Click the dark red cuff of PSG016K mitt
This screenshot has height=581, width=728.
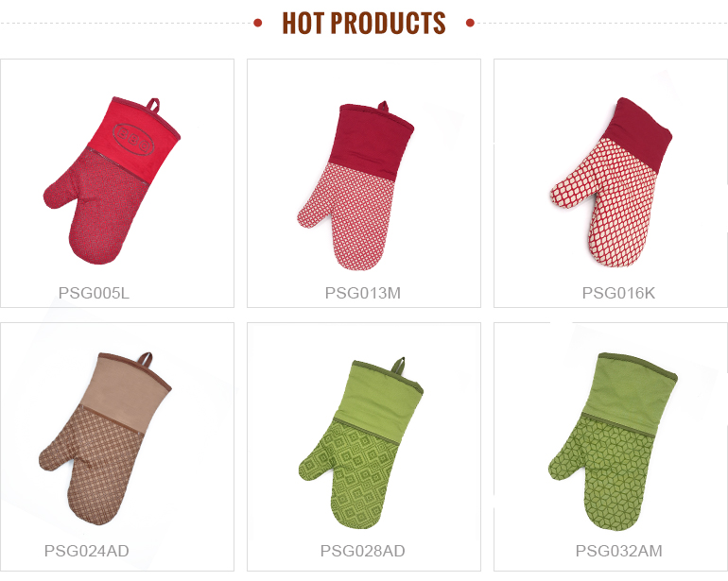coord(638,133)
